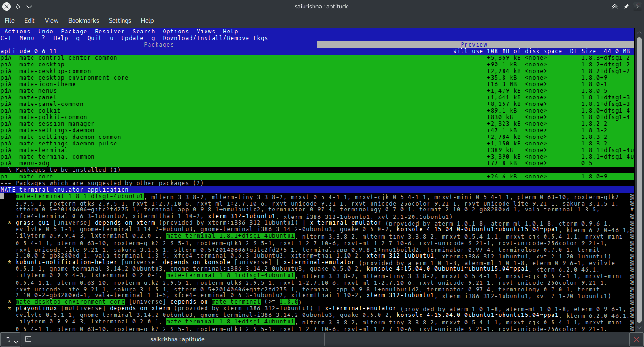Select the mate-icon-theme package row
644x347 pixels.
click(x=317, y=84)
